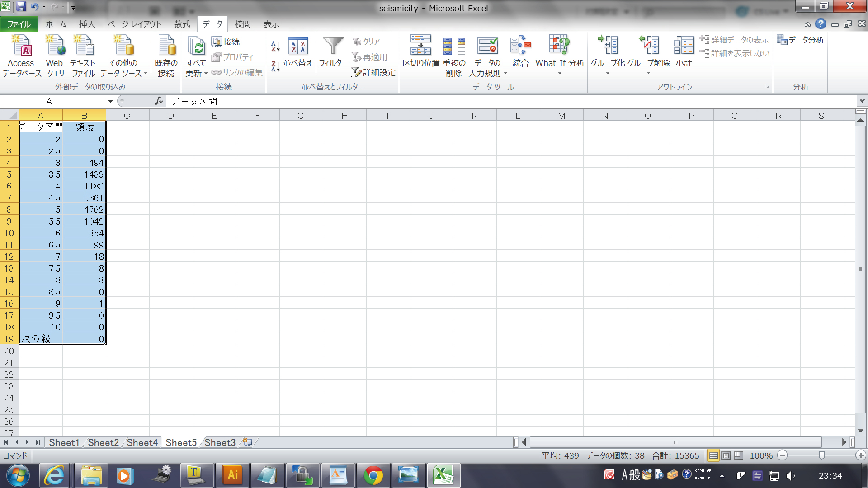Click the show detail (詳細データの表示) button

(734, 40)
